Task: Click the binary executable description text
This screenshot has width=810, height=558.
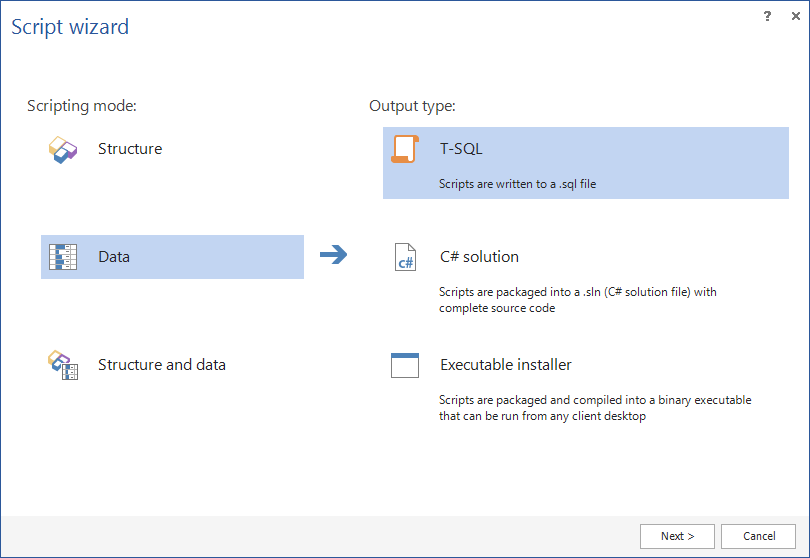Action: coord(594,408)
